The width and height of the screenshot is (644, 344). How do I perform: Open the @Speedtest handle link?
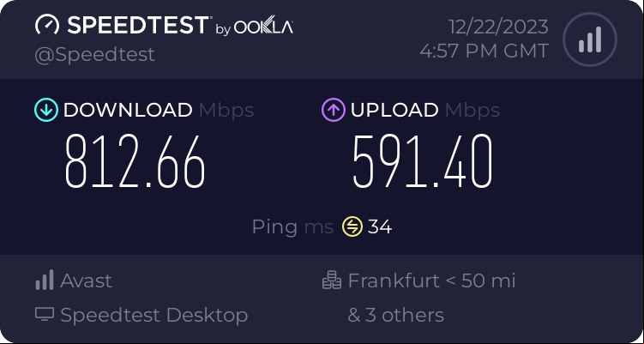pos(95,55)
